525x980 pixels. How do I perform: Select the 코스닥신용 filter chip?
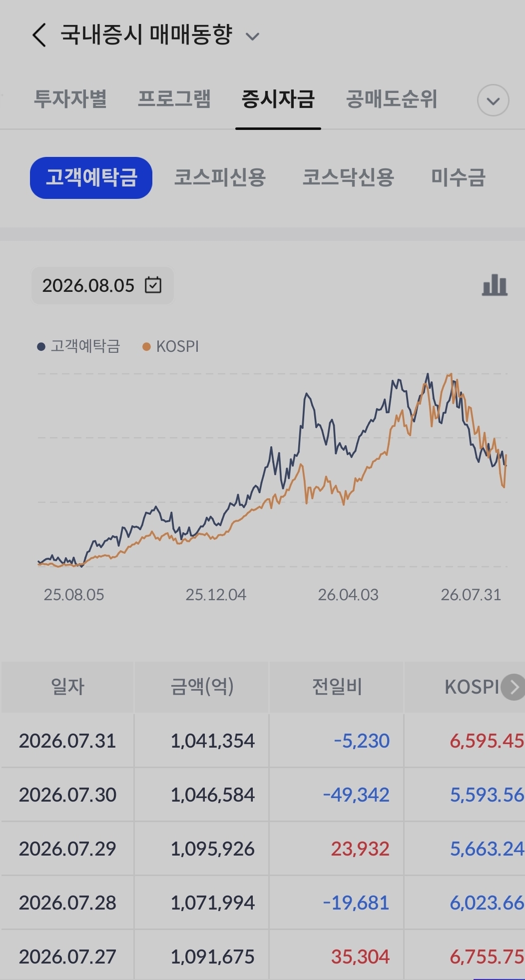(x=348, y=178)
